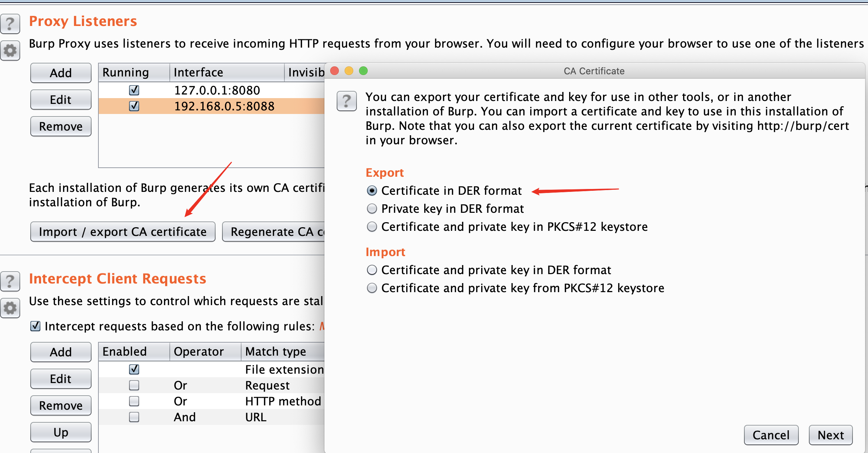Click Import / export CA certificate button
Viewport: 868px width, 453px height.
click(x=123, y=232)
